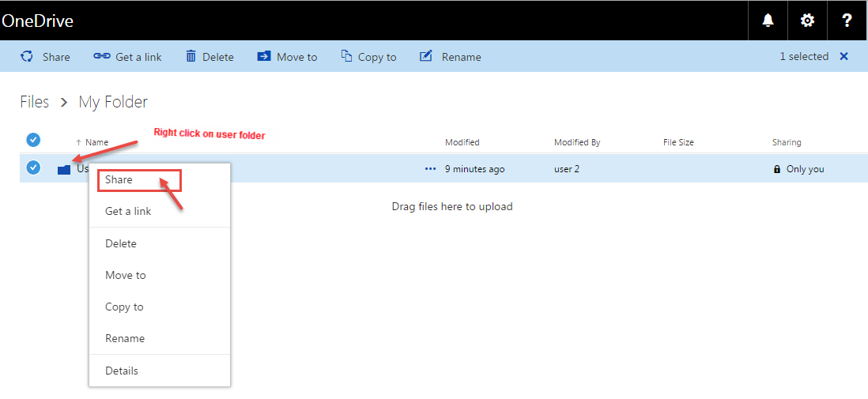The height and width of the screenshot is (399, 868).
Task: Click the OneDrive title link
Action: [38, 21]
